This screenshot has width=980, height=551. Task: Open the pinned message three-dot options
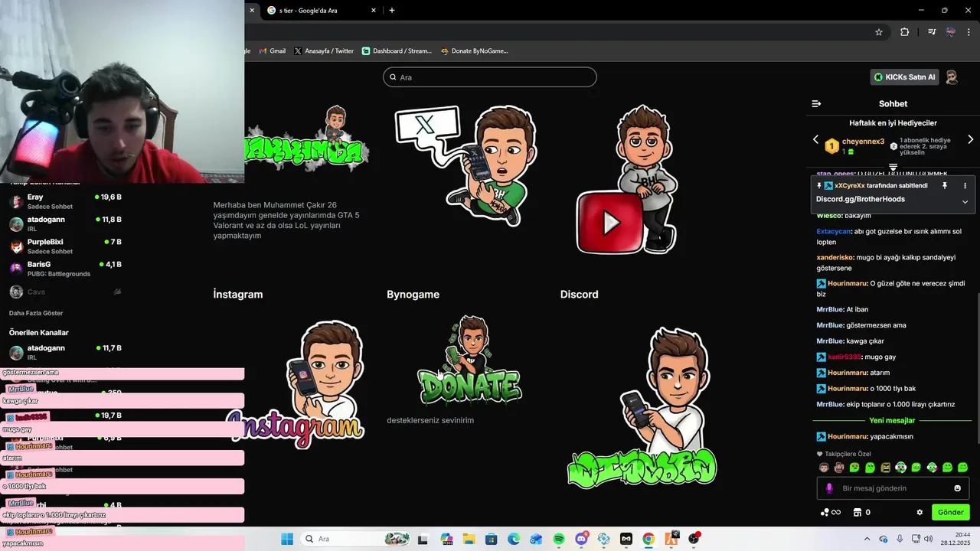pyautogui.click(x=965, y=185)
